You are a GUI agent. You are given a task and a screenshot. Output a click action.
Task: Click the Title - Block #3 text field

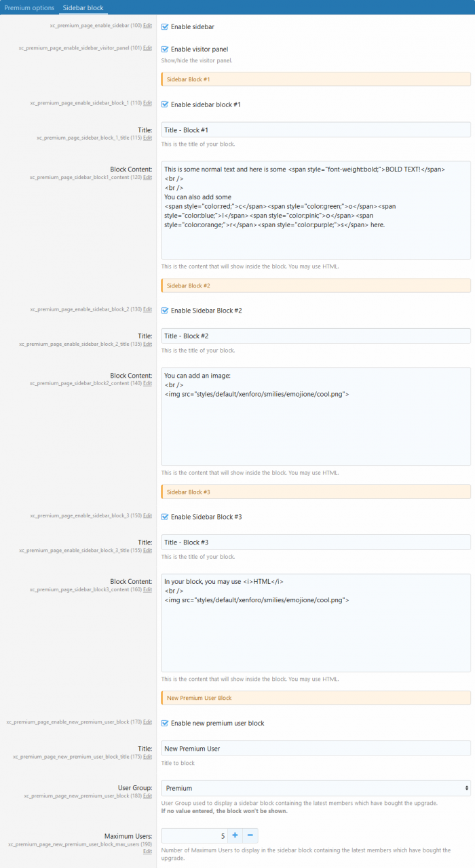316,542
